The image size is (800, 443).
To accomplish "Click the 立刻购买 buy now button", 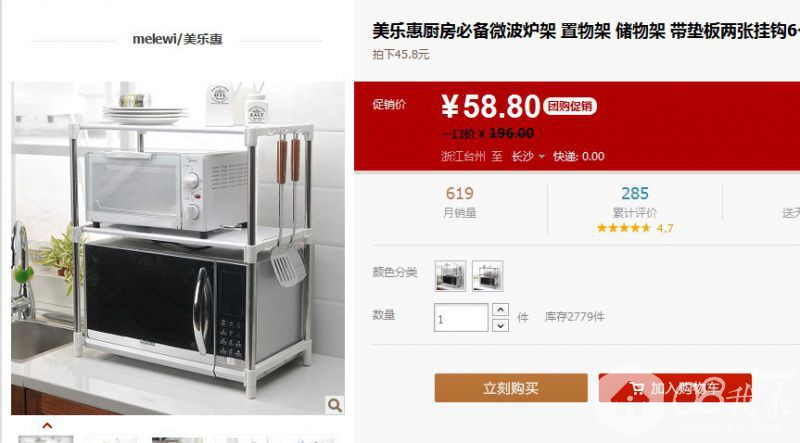I will point(511,388).
